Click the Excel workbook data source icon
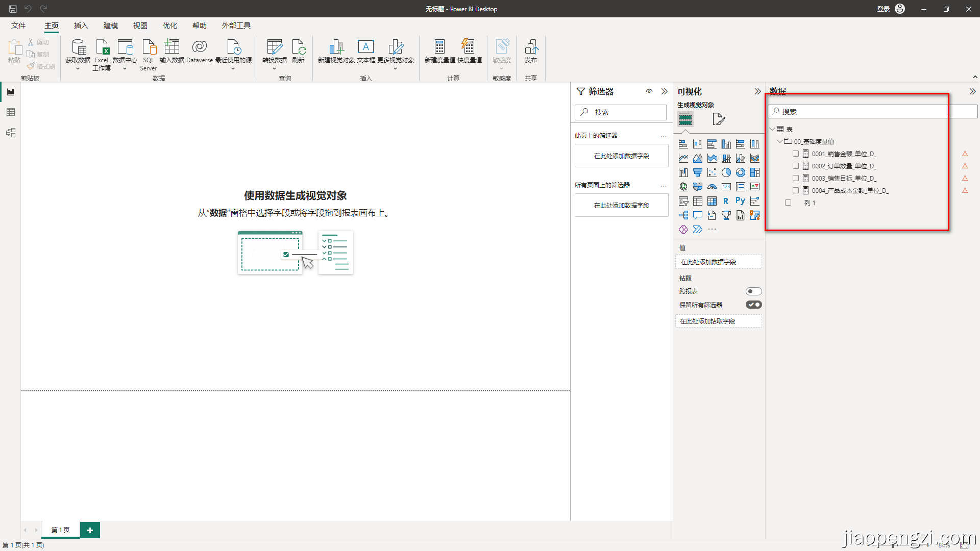 (x=102, y=47)
